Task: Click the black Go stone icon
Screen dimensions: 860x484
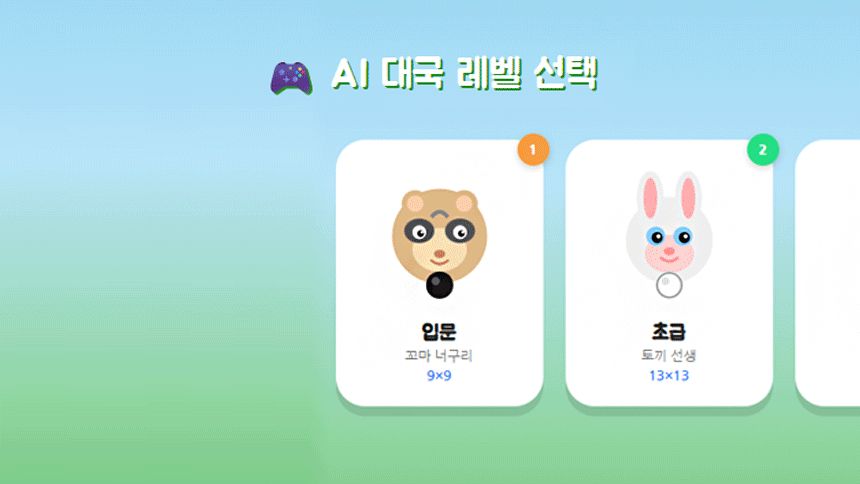Action: click(439, 285)
